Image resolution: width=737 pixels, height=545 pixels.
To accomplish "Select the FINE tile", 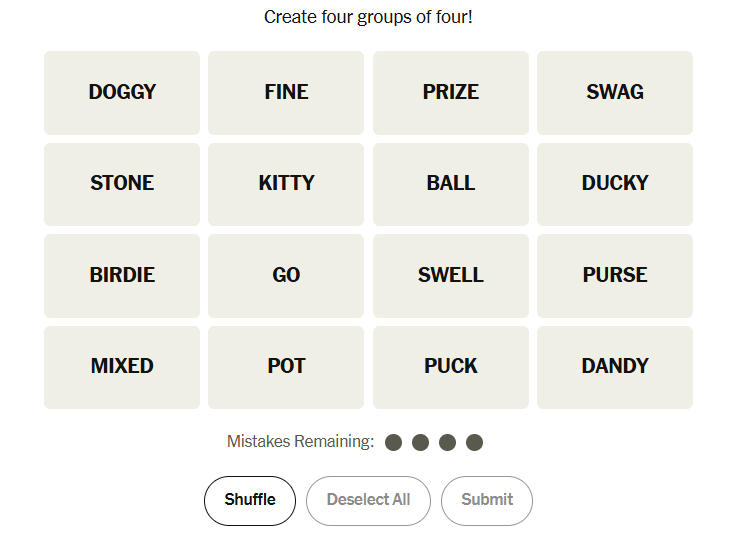I will 286,92.
